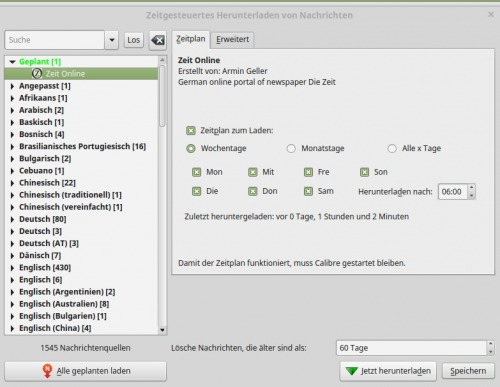The width and height of the screenshot is (500, 387).
Task: Expand Chinesisch (traditionell) [1]
Action: (12, 195)
